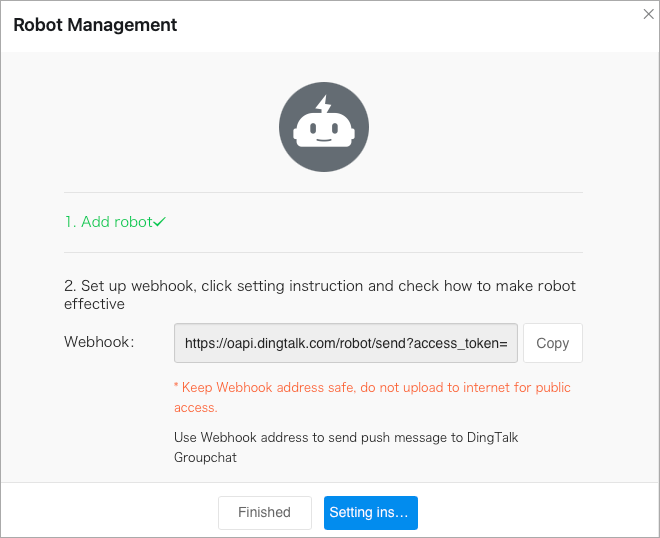Click the DingTalk Groupchat usage note
This screenshot has height=538, width=660.
tap(346, 447)
